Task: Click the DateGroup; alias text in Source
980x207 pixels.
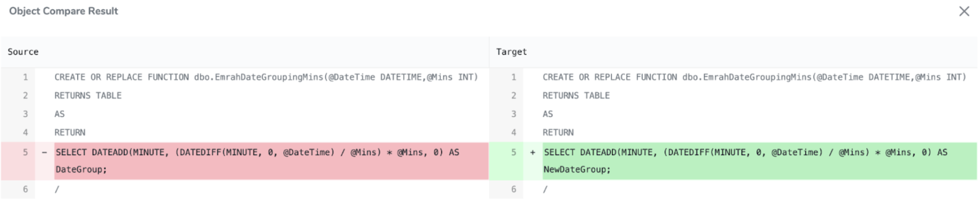Action: [81, 169]
